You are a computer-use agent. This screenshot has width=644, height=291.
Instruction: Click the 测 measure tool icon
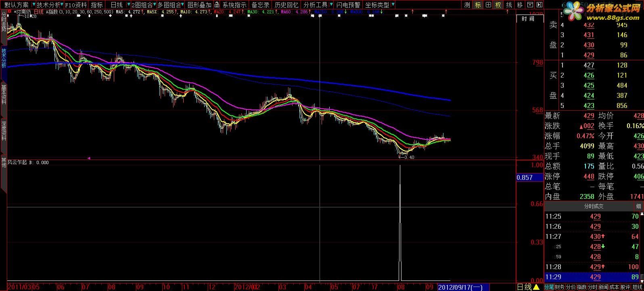[x=467, y=5]
